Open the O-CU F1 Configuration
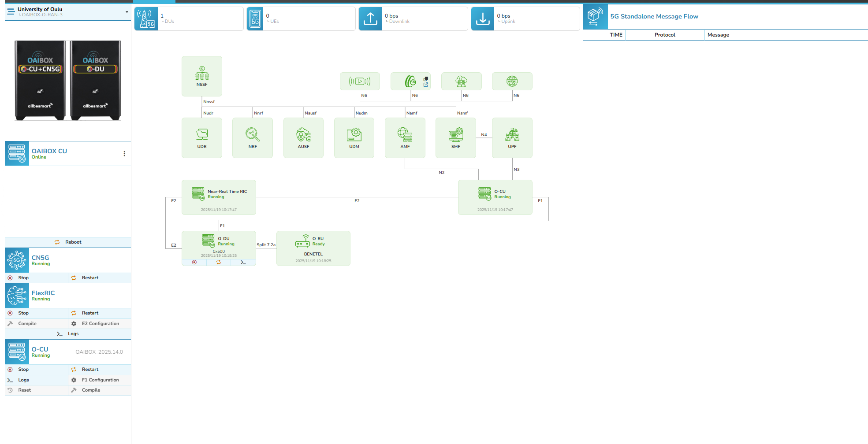868x444 pixels. coord(100,380)
